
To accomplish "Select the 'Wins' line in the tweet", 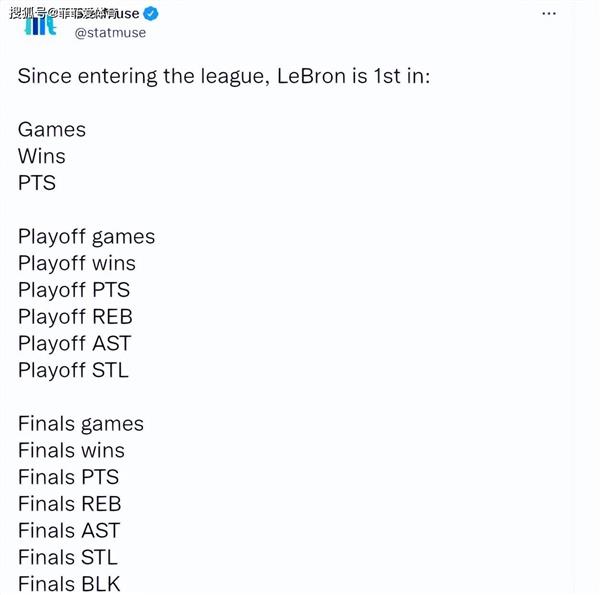I will (x=42, y=156).
